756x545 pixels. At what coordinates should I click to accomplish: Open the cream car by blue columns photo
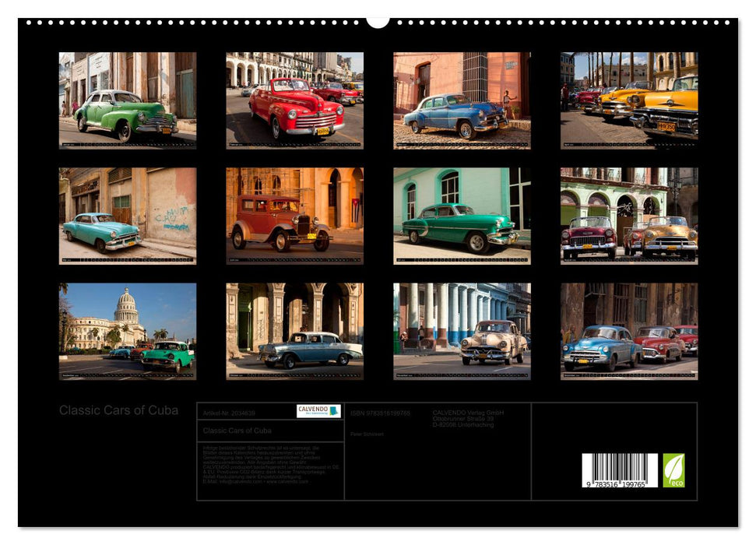pyautogui.click(x=462, y=331)
